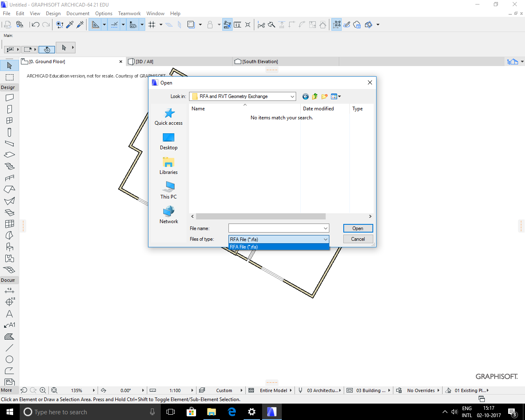Select the Wall tool in the toolbox
The image size is (525, 420).
[9, 97]
